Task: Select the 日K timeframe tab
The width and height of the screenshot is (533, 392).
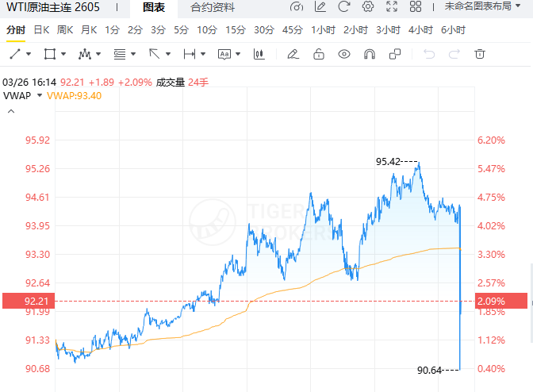Action: 40,30
